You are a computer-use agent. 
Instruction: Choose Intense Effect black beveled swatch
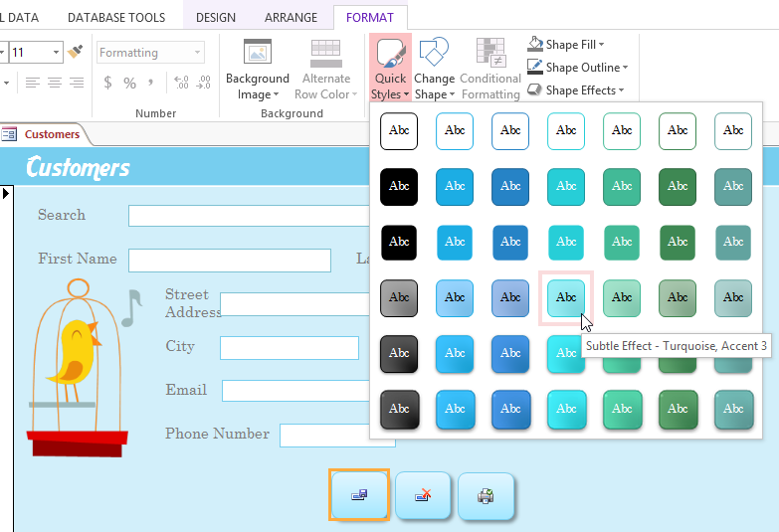point(399,409)
